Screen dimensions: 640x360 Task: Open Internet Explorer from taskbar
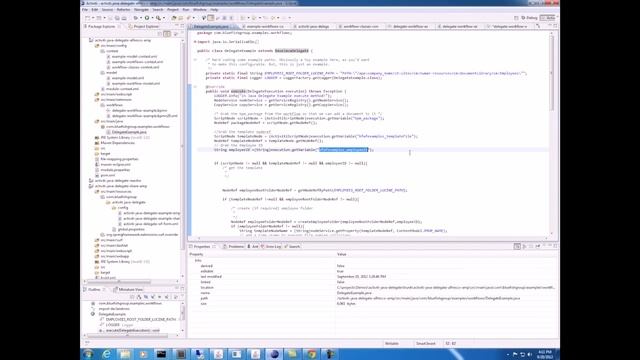pos(107,354)
